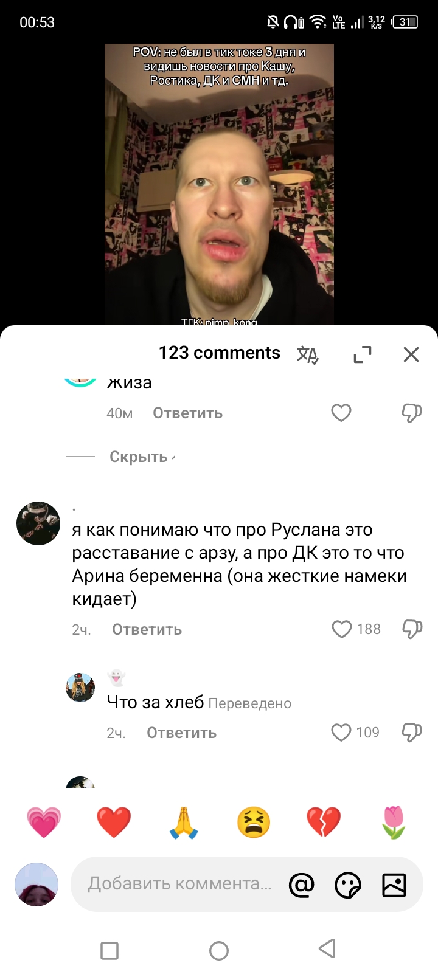This screenshot has width=438, height=980.
Task: Insert the tulip emoji
Action: [394, 823]
